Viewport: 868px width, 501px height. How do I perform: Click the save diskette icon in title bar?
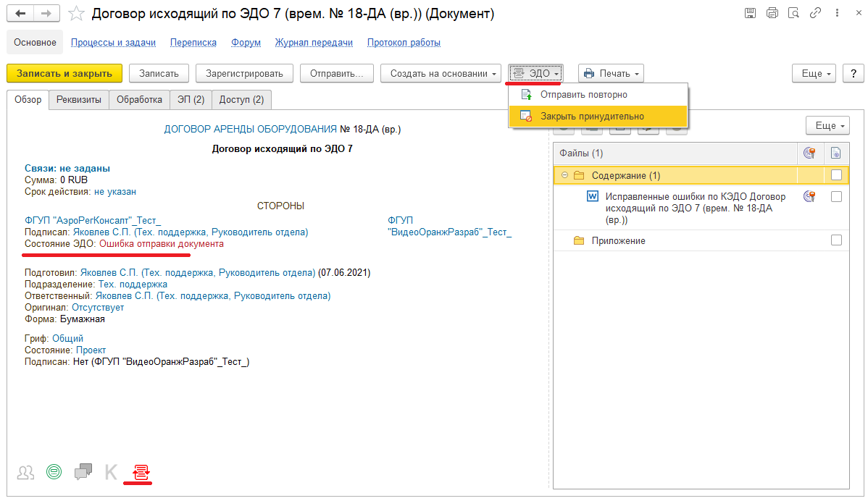tap(750, 14)
